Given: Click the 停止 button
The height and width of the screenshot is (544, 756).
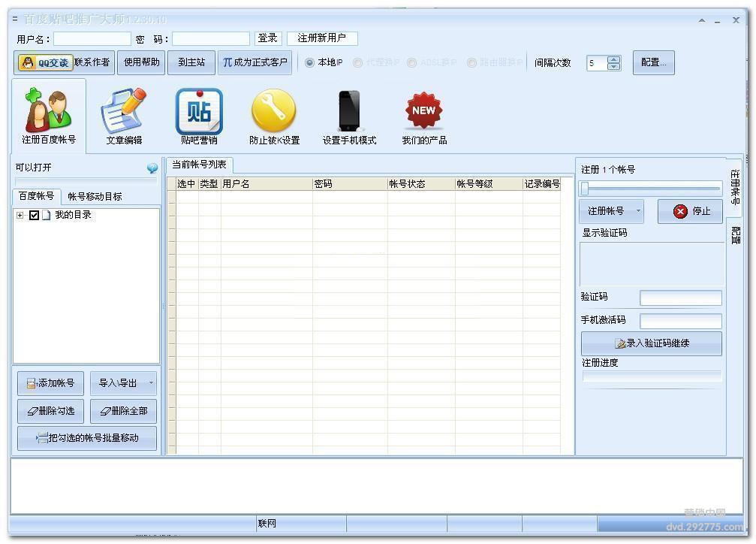Looking at the screenshot, I should pos(690,211).
